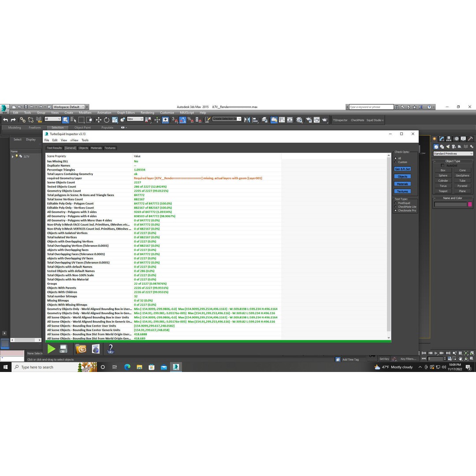Click the TSInspector toolbar button

pyautogui.click(x=340, y=120)
